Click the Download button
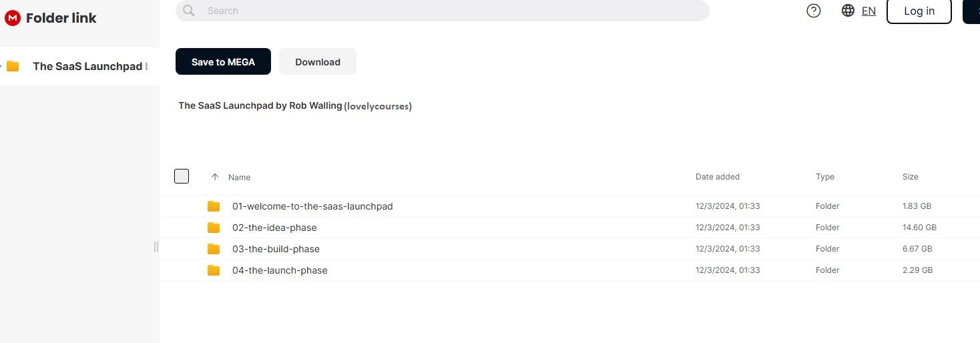This screenshot has width=980, height=343. coord(317,62)
